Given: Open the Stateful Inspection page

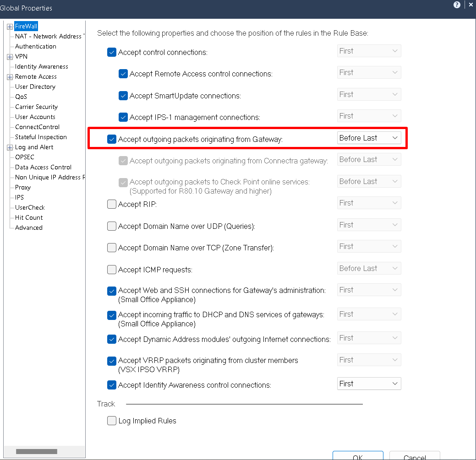Looking at the screenshot, I should (41, 137).
